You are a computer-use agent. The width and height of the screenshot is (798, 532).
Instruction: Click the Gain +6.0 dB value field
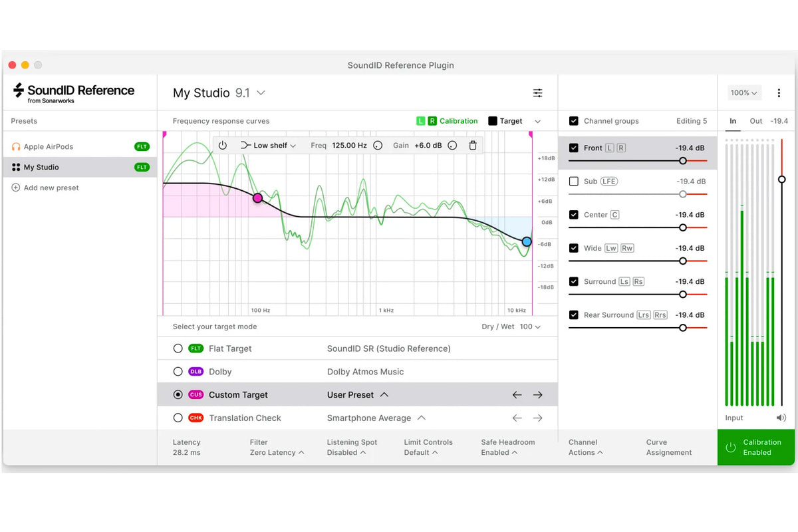(x=428, y=145)
